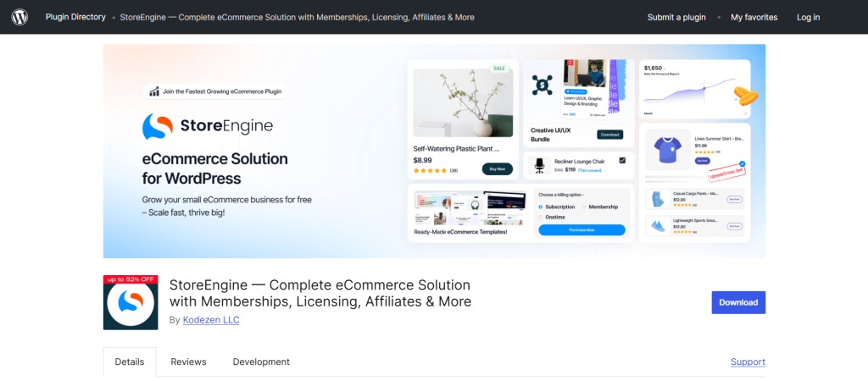Click the growth chart icon in banner badge
The width and height of the screenshot is (868, 381).
click(x=154, y=91)
